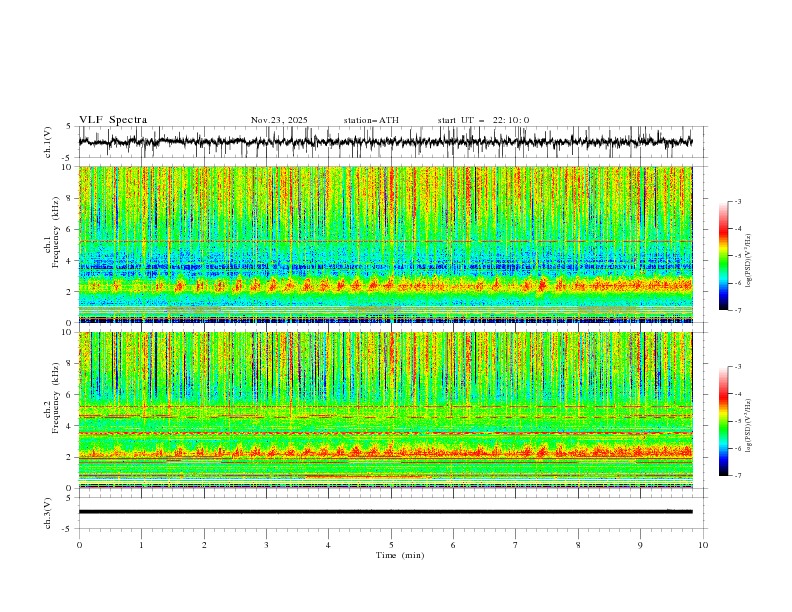Click the 'ch.1 Frequency (kHz)' axis label
Image resolution: width=792 pixels, height=612 pixels.
point(52,231)
